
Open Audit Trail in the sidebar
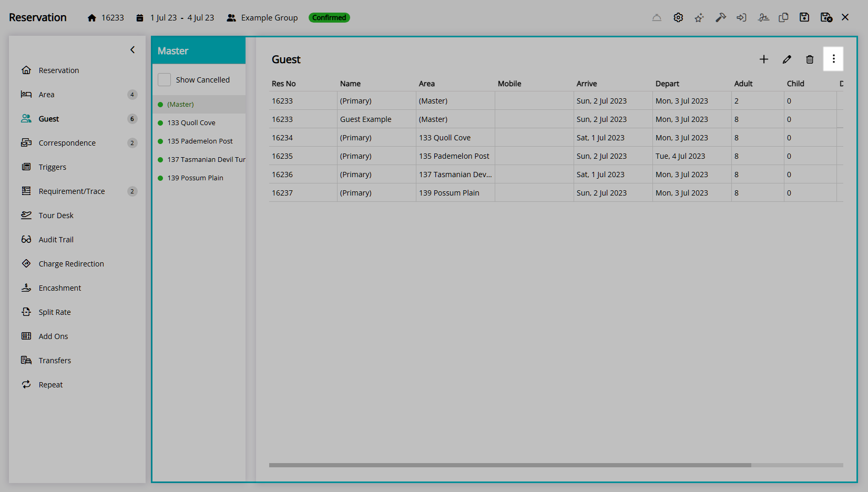click(56, 240)
